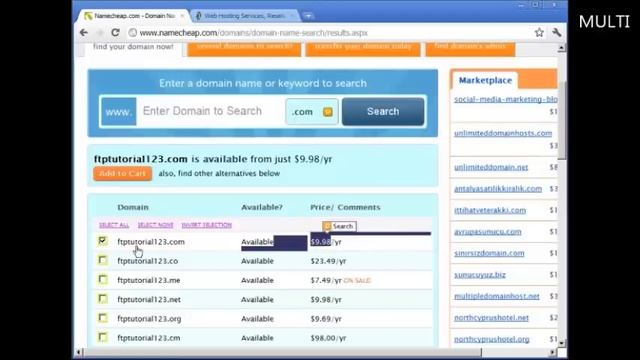The height and width of the screenshot is (360, 640).
Task: Open the find your domain now tab
Action: tap(133, 48)
